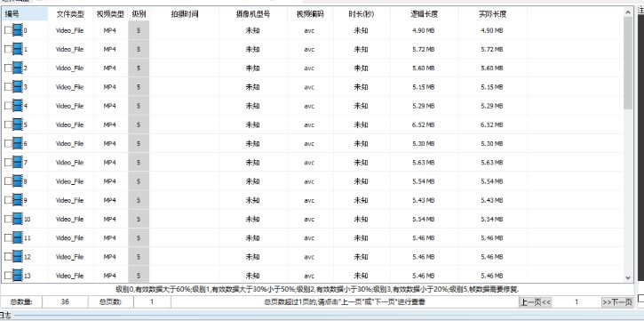Viewport: 644px width, 321px height.
Task: Tick the checkbox for file 2
Action: (8, 68)
